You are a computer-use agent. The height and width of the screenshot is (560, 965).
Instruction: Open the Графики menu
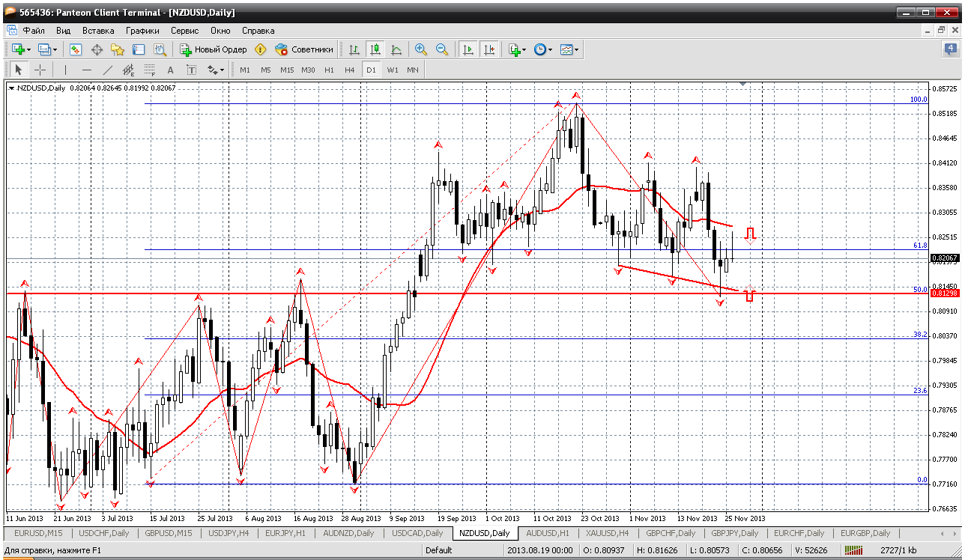[142, 31]
